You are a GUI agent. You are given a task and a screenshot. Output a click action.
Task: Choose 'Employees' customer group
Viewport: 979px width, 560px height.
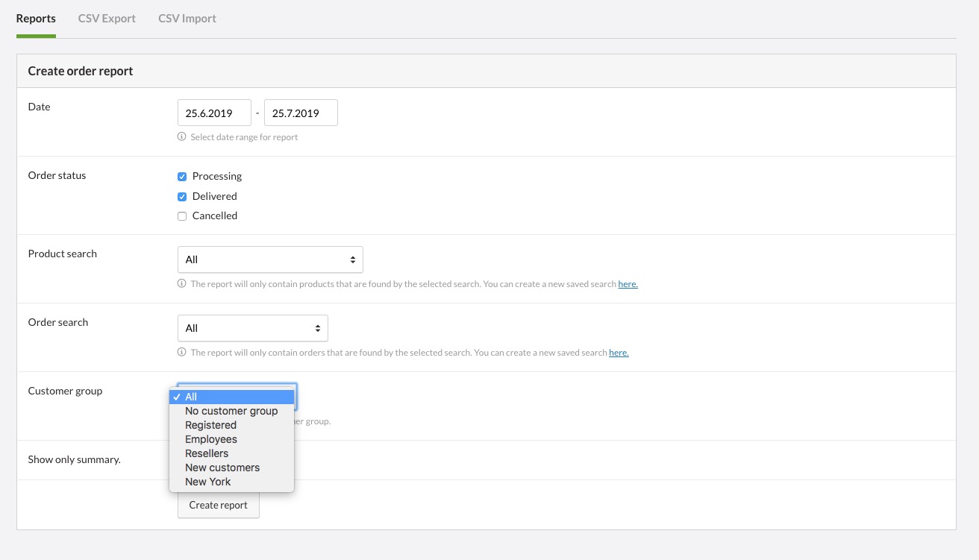point(232,439)
